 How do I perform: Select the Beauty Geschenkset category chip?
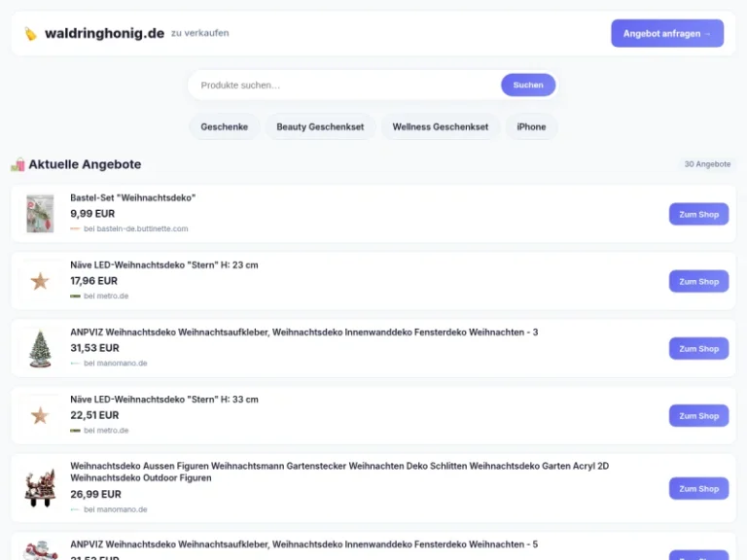click(320, 126)
